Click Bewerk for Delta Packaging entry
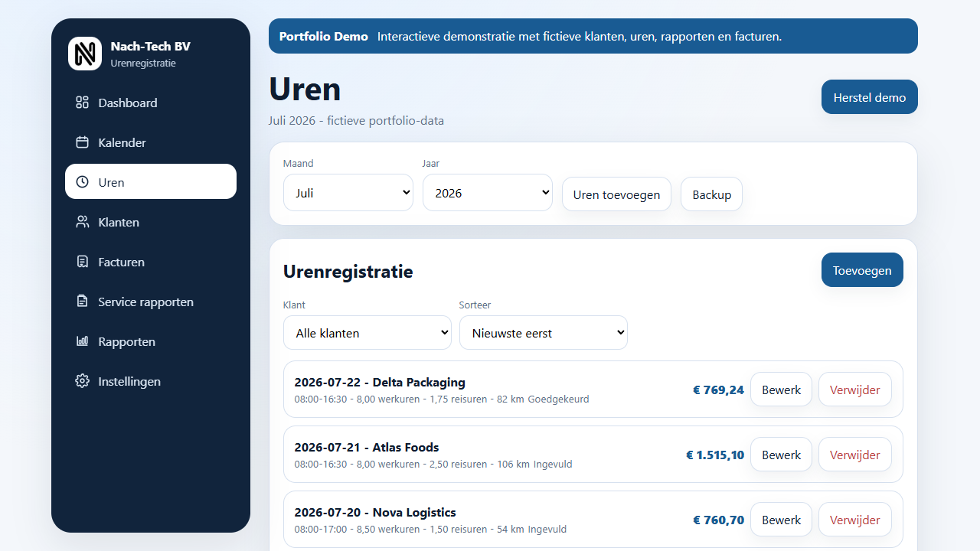This screenshot has width=980, height=551. tap(781, 390)
